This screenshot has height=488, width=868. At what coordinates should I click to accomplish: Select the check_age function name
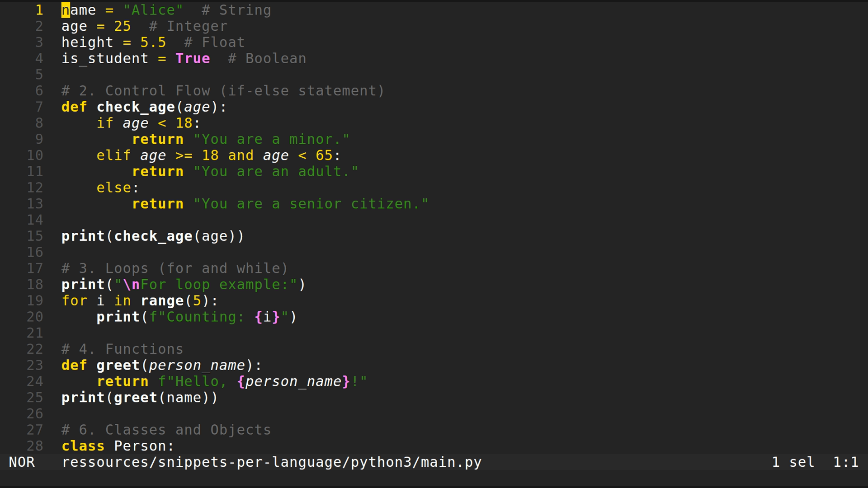coord(136,107)
